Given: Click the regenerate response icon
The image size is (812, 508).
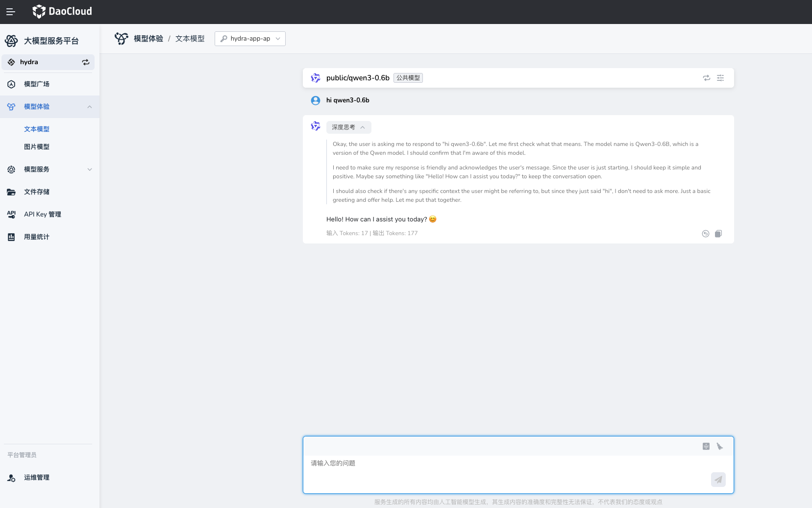Looking at the screenshot, I should (705, 234).
